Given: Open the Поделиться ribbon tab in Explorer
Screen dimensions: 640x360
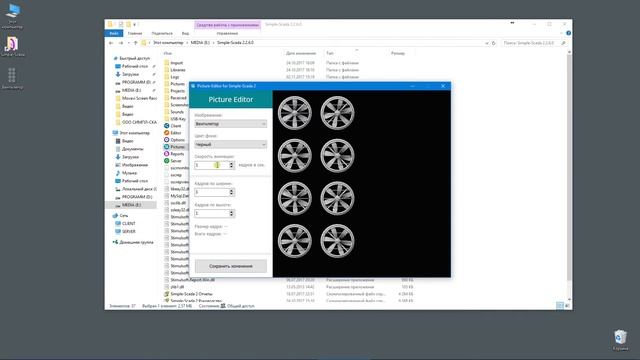Looking at the screenshot, I should coord(162,33).
